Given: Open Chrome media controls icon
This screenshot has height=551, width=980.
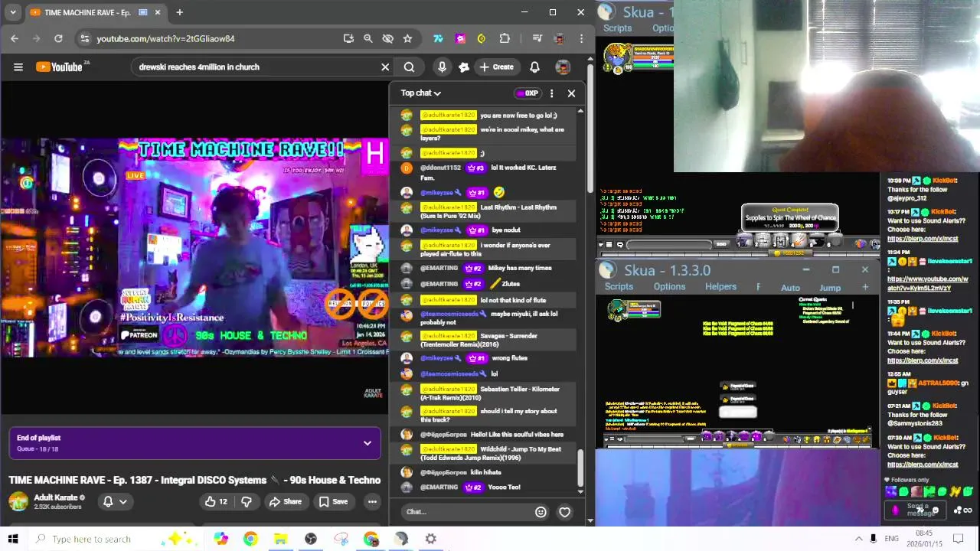Looking at the screenshot, I should click(537, 38).
